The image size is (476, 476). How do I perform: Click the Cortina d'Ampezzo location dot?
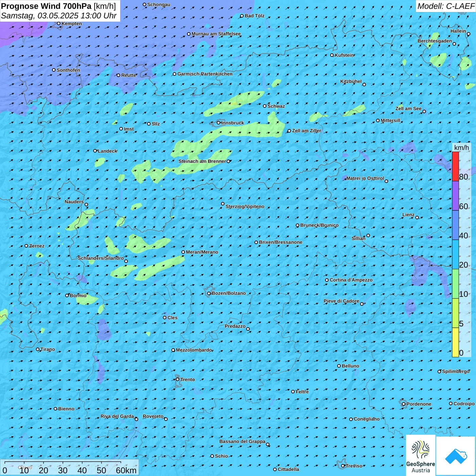327,280
